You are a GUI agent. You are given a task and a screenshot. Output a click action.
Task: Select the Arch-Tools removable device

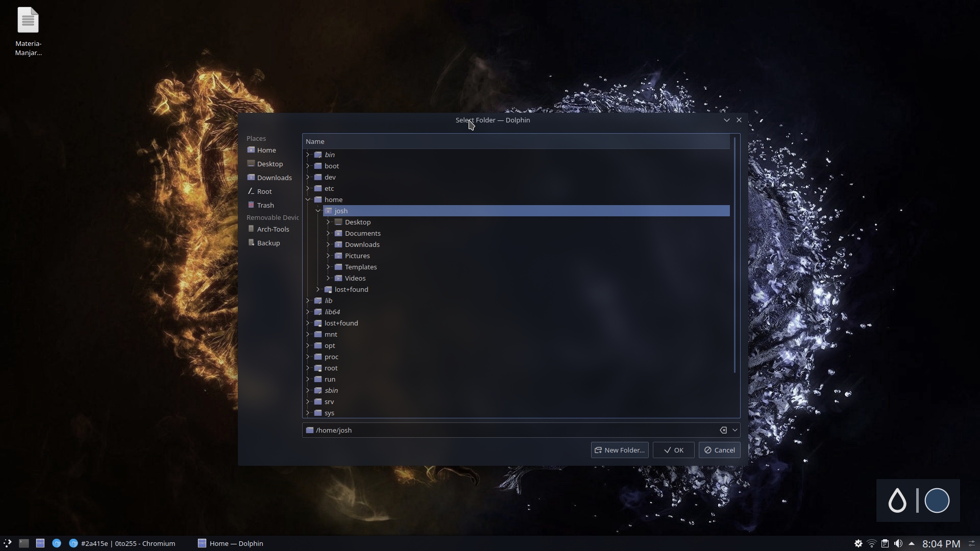tap(268, 229)
